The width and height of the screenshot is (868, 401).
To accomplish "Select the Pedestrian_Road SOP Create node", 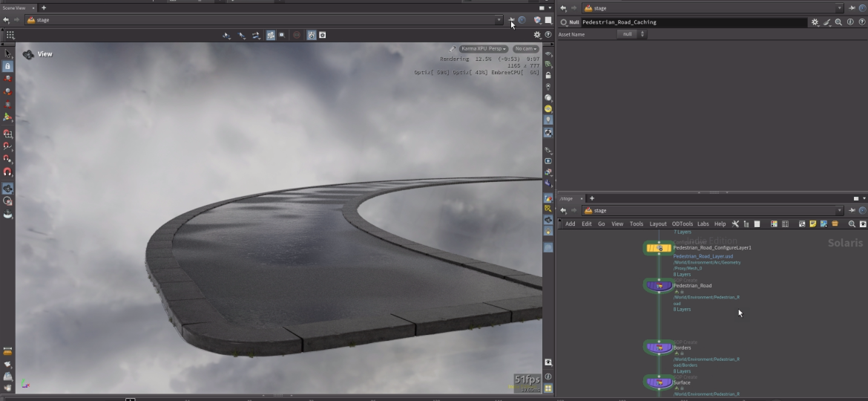I will (659, 286).
